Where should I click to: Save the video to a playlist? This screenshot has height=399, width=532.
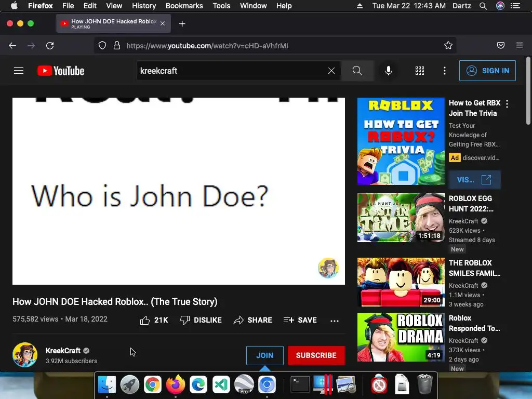point(300,320)
